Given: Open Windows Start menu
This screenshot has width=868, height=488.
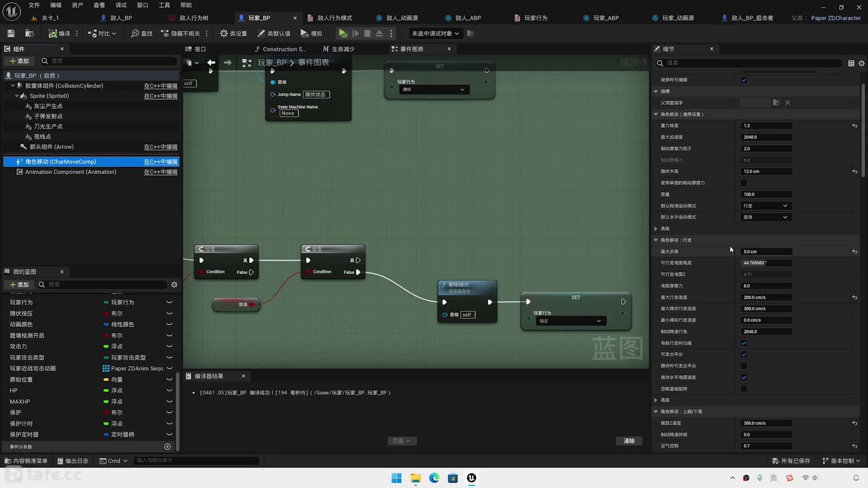Looking at the screenshot, I should pyautogui.click(x=396, y=478).
